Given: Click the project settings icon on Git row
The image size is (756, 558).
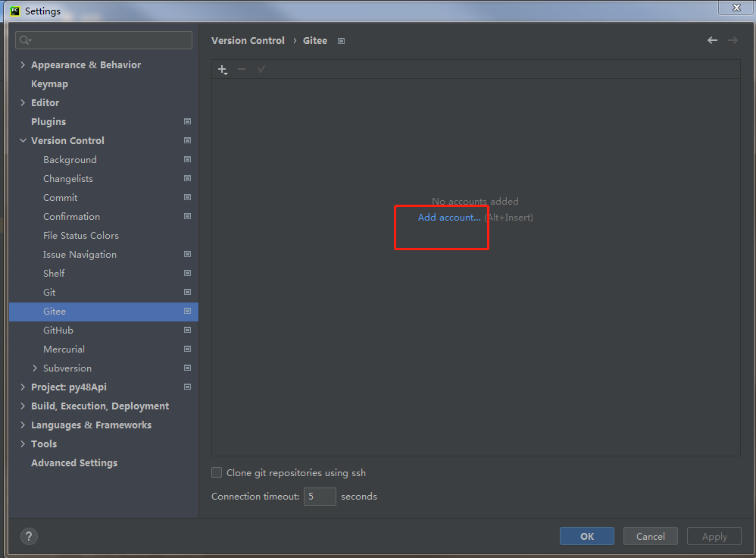Looking at the screenshot, I should pos(188,292).
